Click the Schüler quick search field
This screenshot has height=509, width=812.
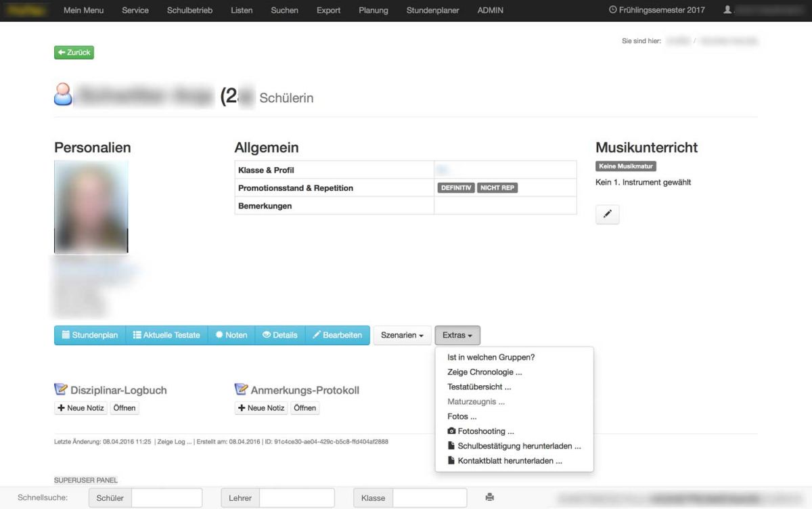tap(166, 497)
